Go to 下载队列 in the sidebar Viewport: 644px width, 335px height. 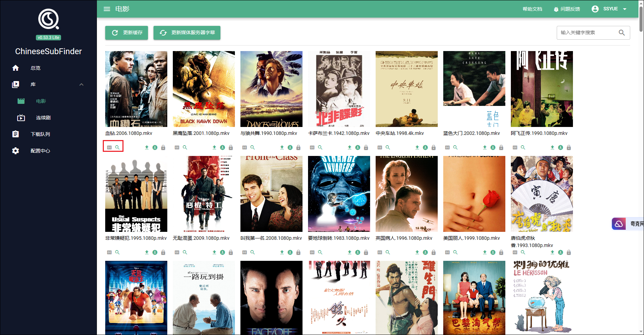coord(40,134)
